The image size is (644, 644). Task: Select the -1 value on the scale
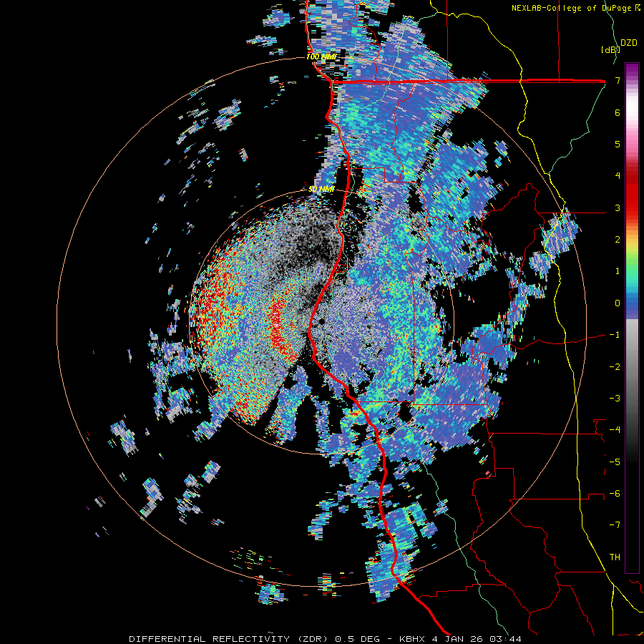click(x=615, y=335)
